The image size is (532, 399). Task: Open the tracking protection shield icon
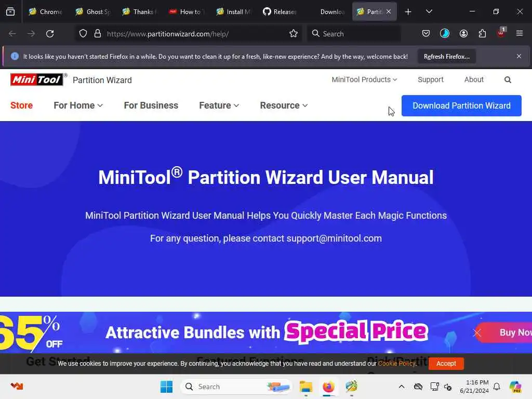[x=83, y=34]
